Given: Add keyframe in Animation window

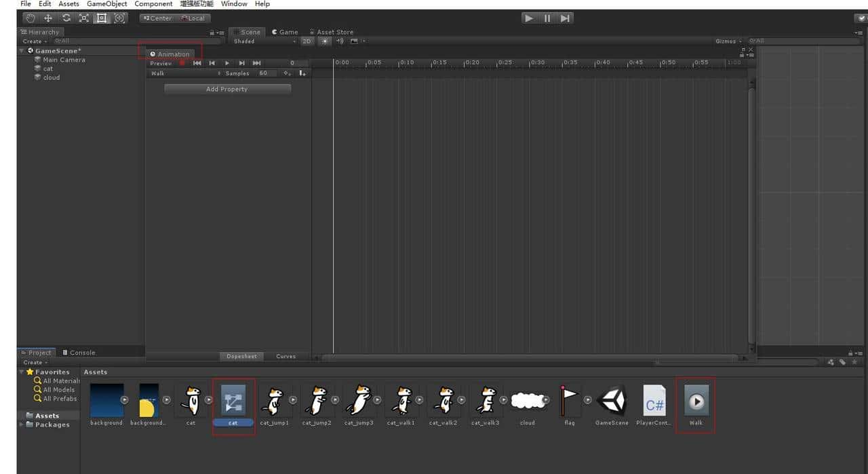Looking at the screenshot, I should click(288, 73).
